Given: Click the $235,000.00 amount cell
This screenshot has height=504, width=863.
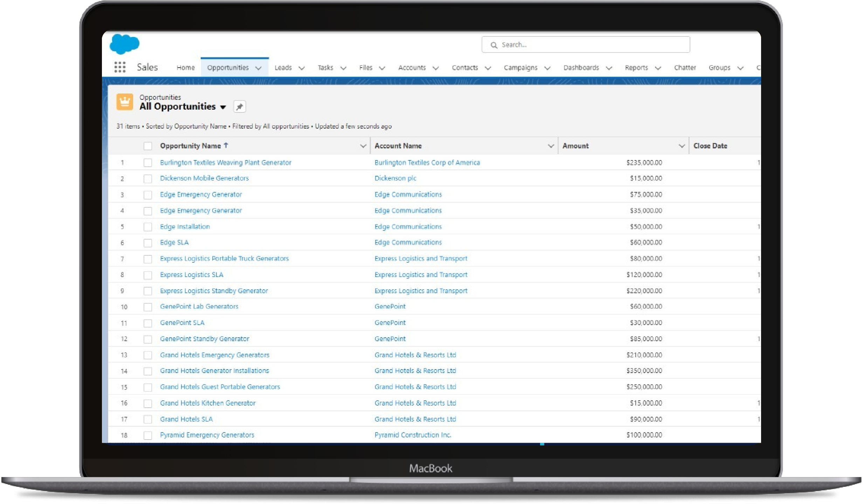Looking at the screenshot, I should (644, 163).
